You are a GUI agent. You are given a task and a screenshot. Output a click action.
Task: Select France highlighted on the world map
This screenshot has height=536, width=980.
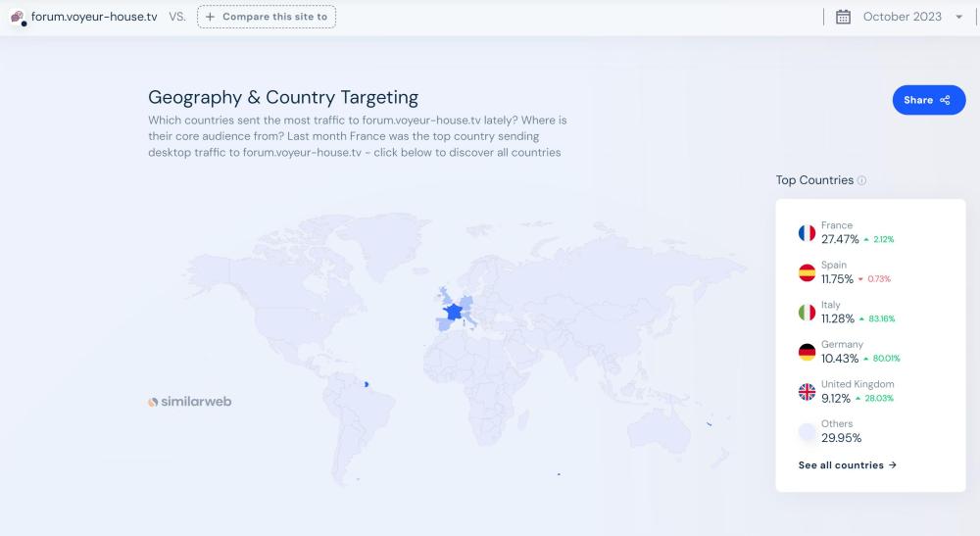click(453, 312)
